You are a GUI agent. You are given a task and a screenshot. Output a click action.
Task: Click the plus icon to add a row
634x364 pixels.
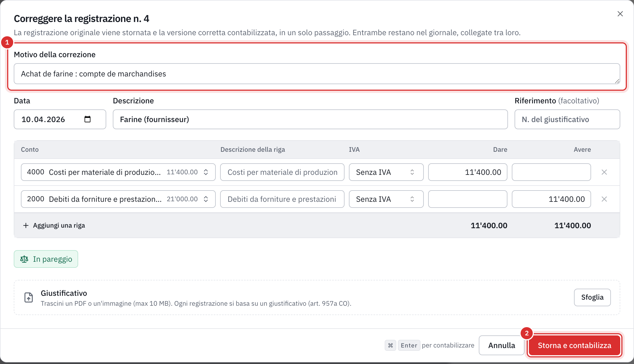coord(26,225)
